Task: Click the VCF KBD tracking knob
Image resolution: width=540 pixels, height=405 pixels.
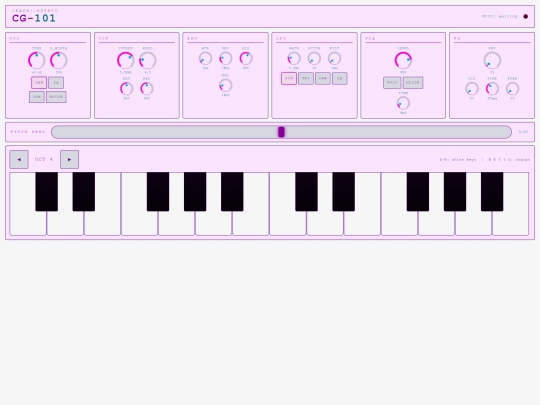Action: coord(147,89)
